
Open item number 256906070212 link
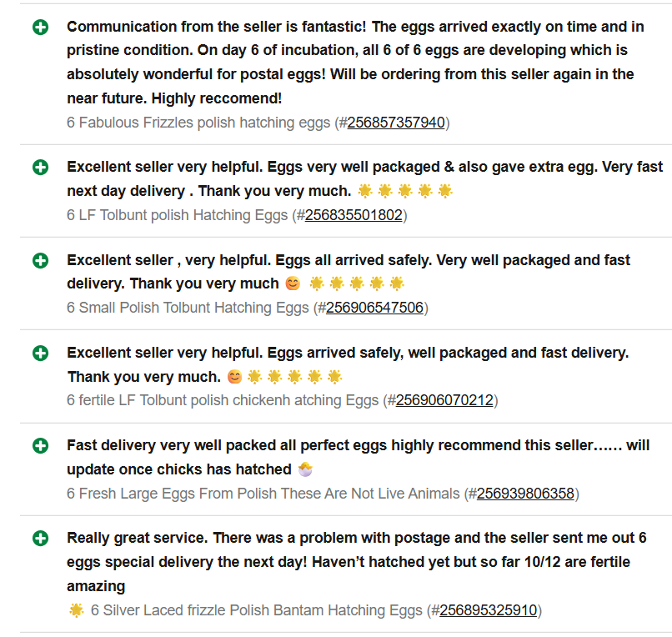pyautogui.click(x=444, y=400)
